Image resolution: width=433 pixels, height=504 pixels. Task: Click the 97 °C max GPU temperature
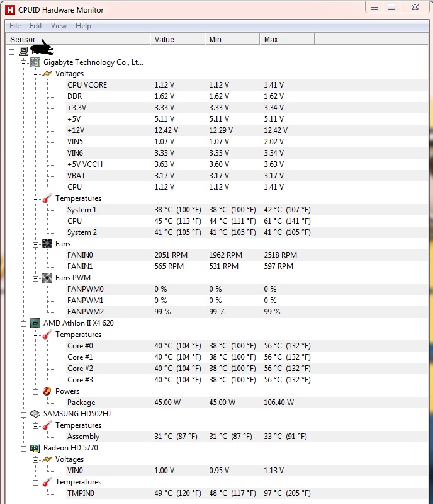[287, 493]
